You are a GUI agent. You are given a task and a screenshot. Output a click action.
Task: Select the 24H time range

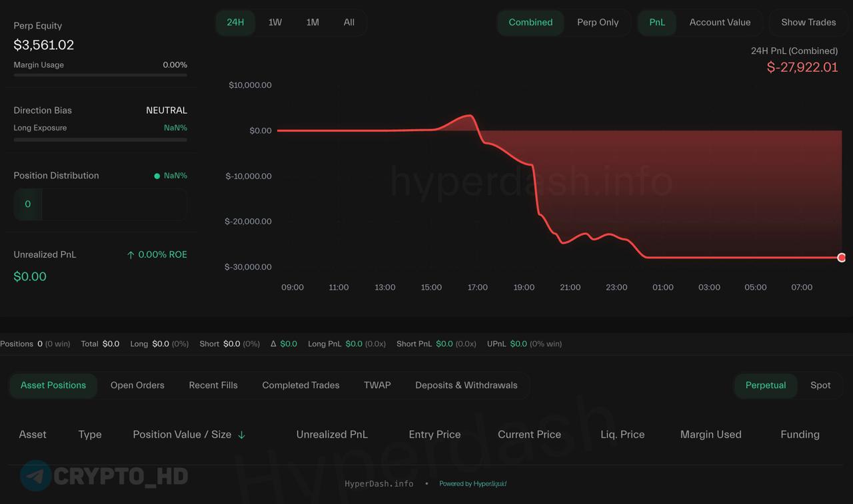(235, 22)
